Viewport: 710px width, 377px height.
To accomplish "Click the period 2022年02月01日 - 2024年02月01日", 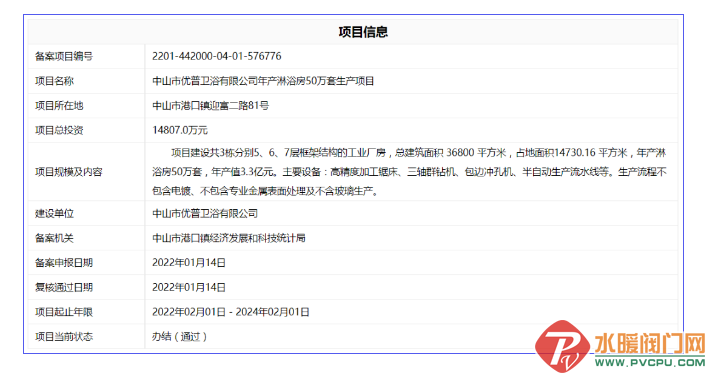I will point(230,312).
